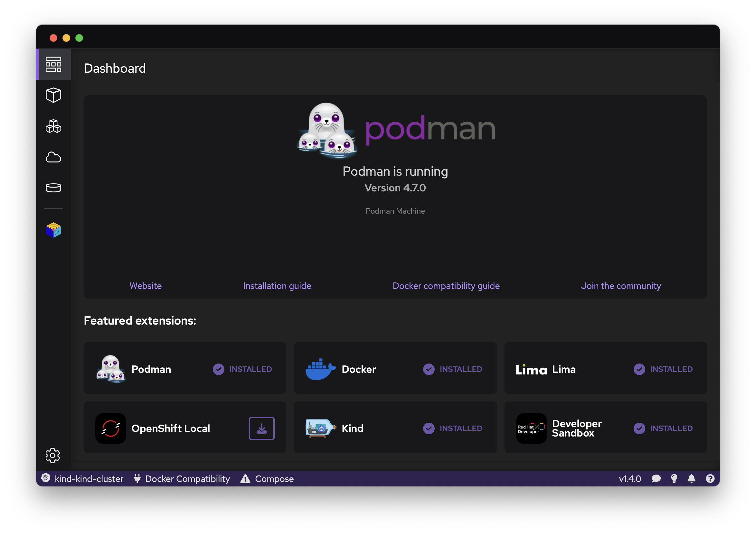Click the Featured extensions heading
756x534 pixels.
(140, 320)
